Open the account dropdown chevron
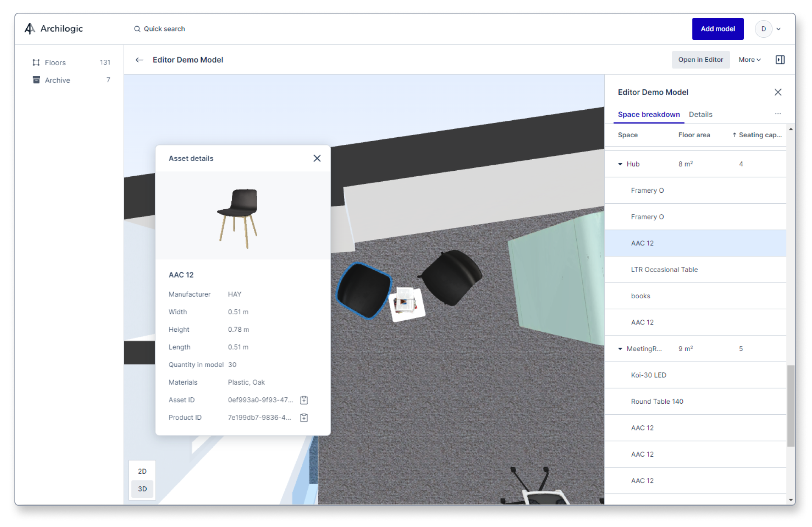 pyautogui.click(x=779, y=29)
